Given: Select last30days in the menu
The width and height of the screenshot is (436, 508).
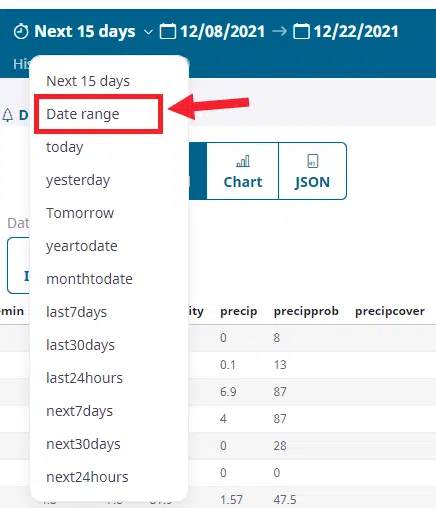Looking at the screenshot, I should (x=80, y=345).
